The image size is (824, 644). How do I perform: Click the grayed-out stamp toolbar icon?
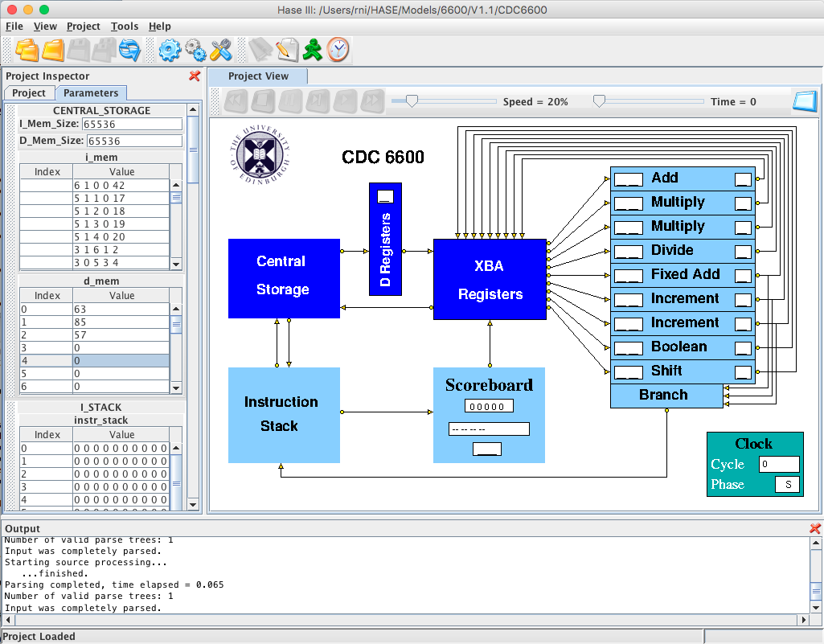coord(260,51)
